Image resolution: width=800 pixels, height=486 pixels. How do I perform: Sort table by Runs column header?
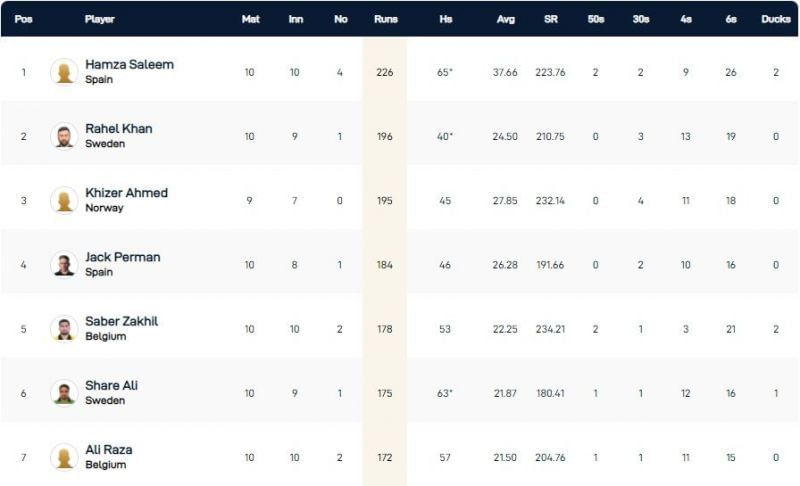click(x=385, y=19)
